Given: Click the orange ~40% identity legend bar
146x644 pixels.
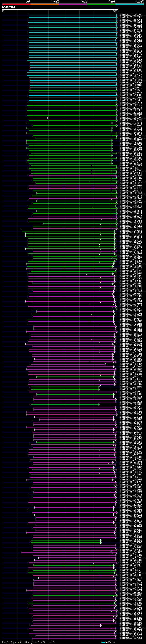Looking at the screenshot, I should (45, 4).
